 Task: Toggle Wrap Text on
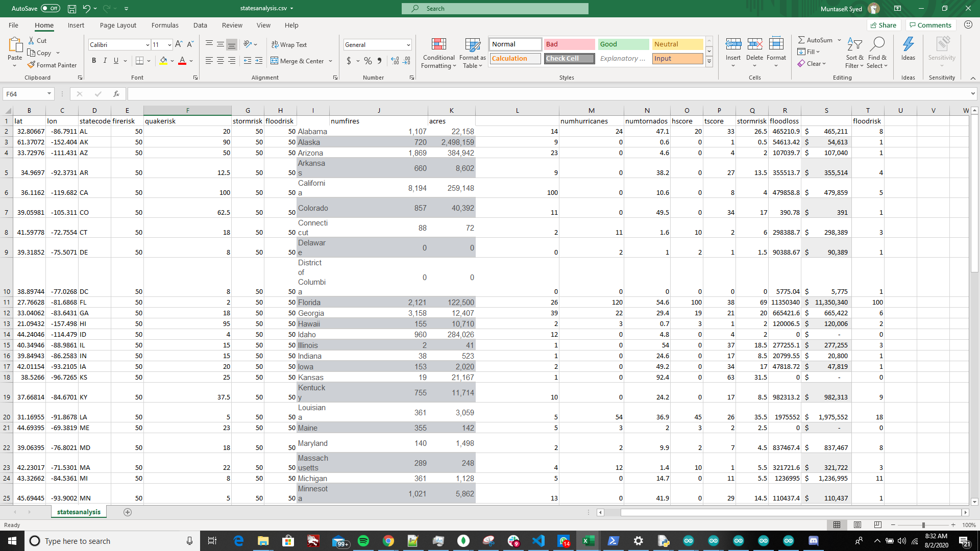[x=289, y=45]
